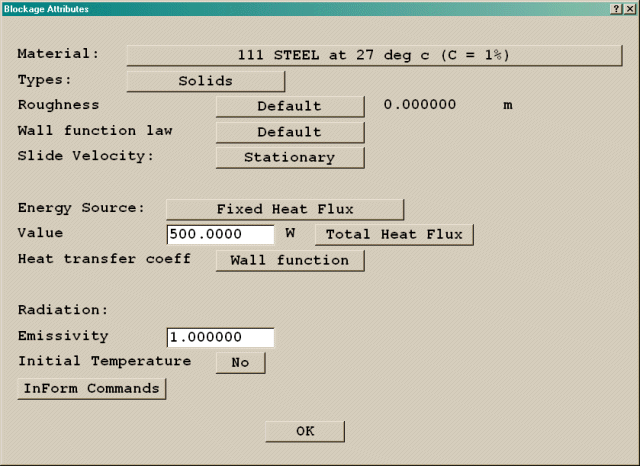Viewport: 640px width, 466px height.
Task: Click the heat flux Value input field
Action: [x=220, y=234]
